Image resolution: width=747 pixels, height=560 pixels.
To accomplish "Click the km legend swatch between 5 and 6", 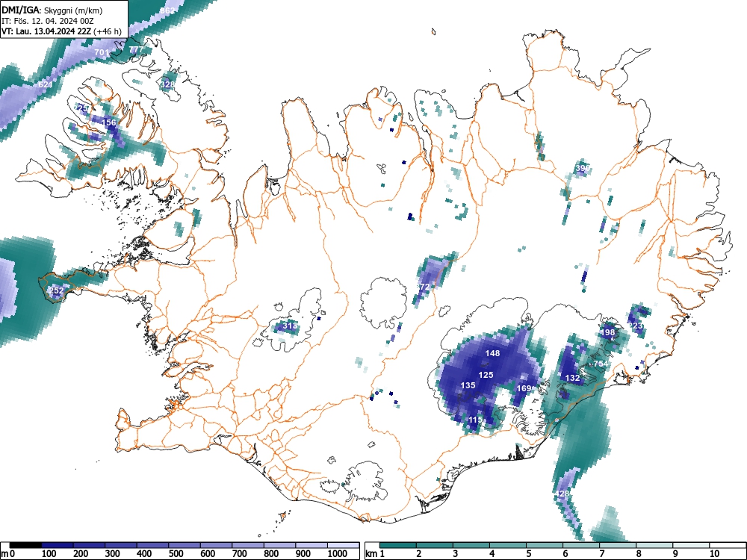I will [545, 545].
